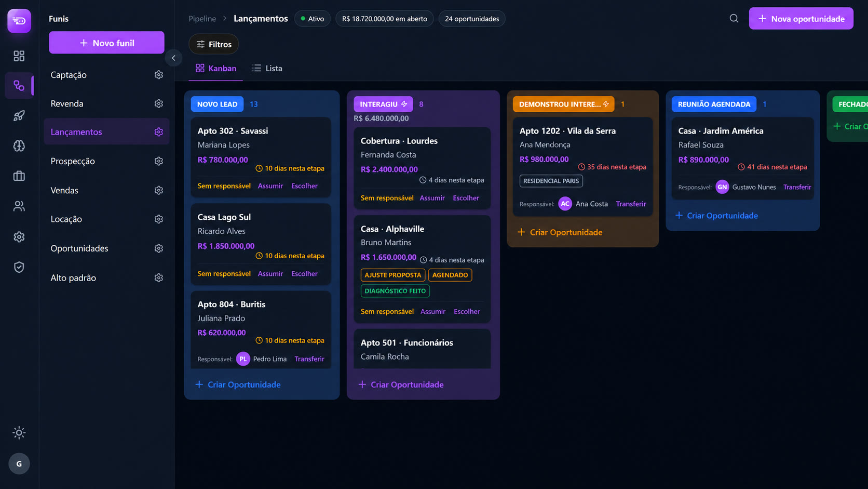Click the Gustavo Nunes GN avatar
Image resolution: width=868 pixels, height=489 pixels.
pyautogui.click(x=722, y=187)
